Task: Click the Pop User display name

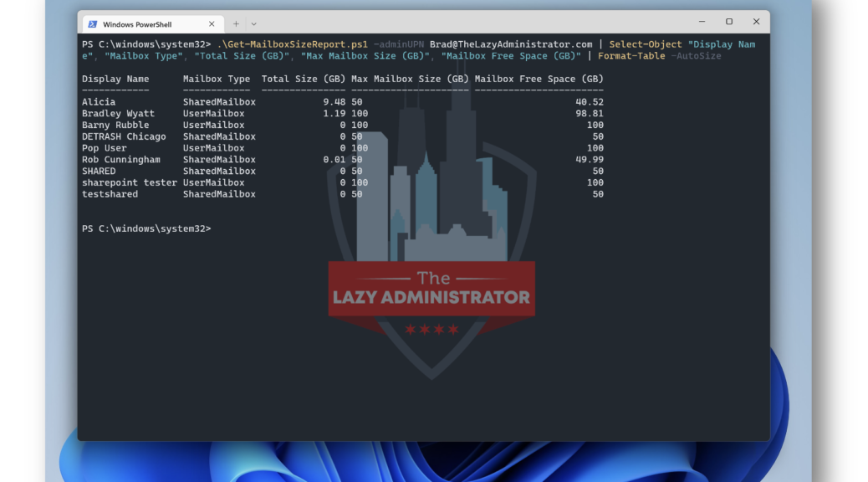Action: [x=104, y=148]
